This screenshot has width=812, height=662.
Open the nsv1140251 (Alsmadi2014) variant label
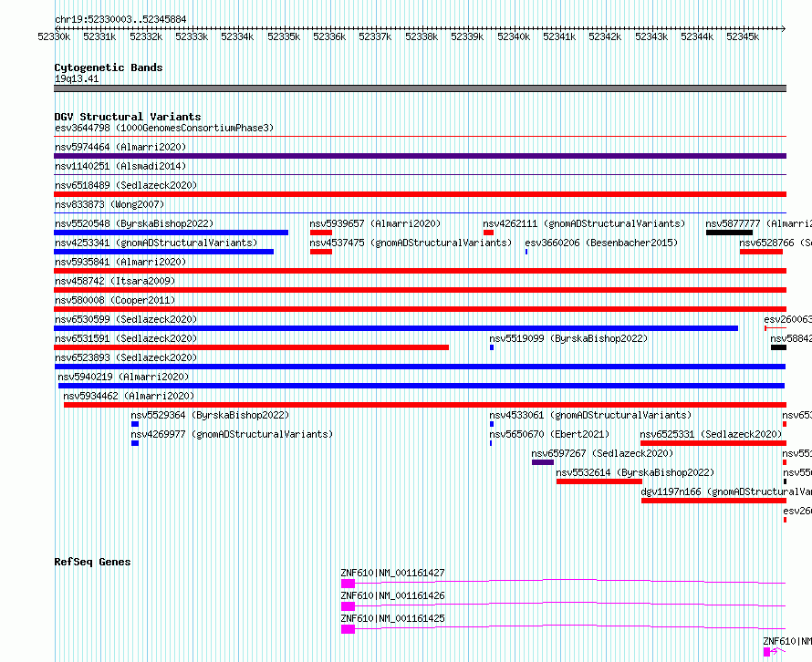tap(120, 166)
